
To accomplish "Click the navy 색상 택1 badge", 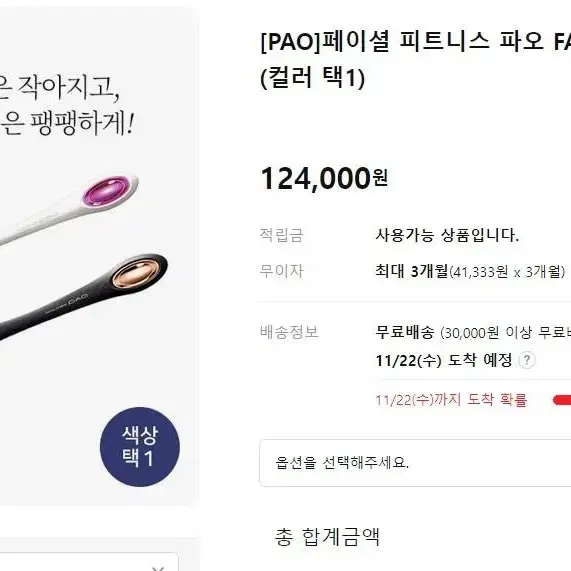I will [x=140, y=446].
